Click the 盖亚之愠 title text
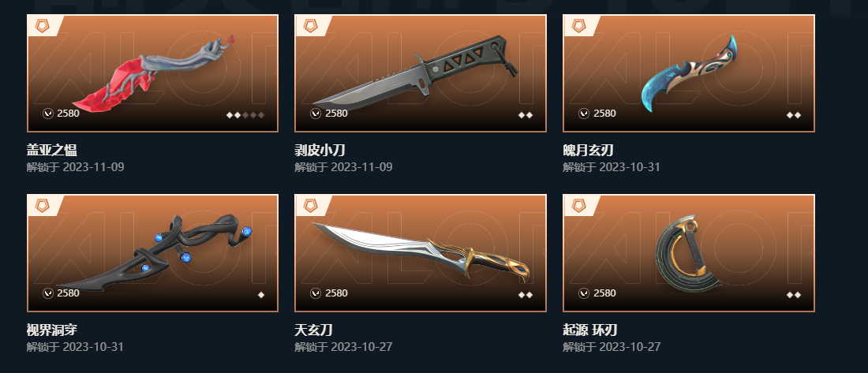 pyautogui.click(x=51, y=150)
